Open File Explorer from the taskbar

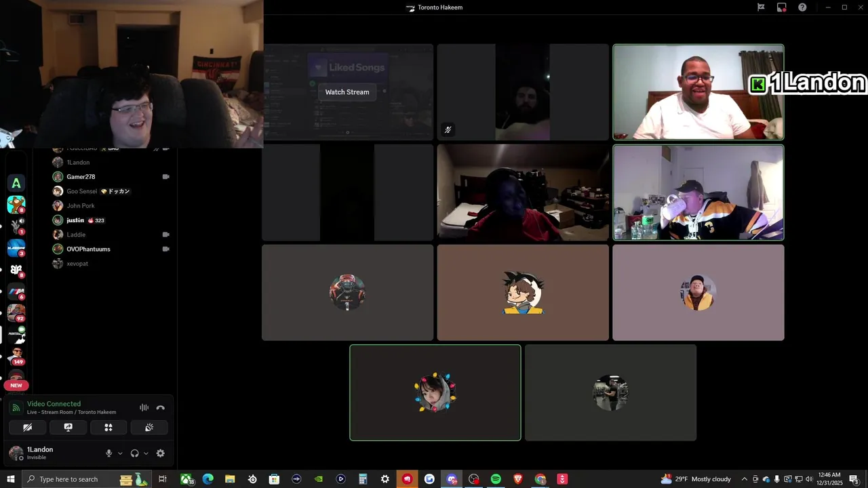tap(230, 479)
